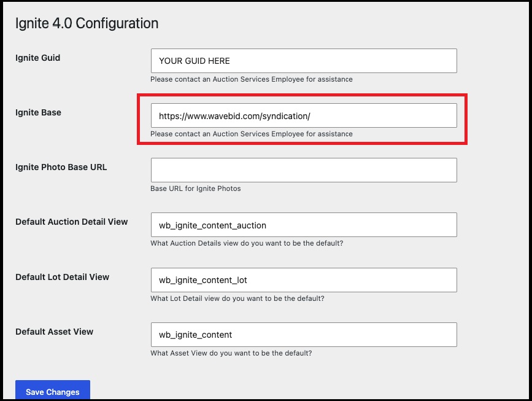The image size is (532, 401).
Task: Click the Save Changes button
Action: (53, 391)
